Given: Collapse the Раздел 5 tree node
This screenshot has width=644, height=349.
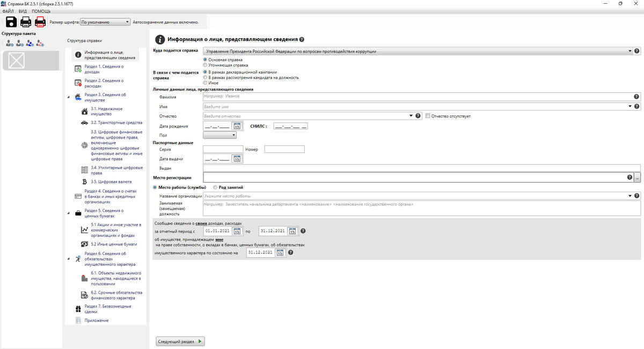Looking at the screenshot, I should click(69, 213).
